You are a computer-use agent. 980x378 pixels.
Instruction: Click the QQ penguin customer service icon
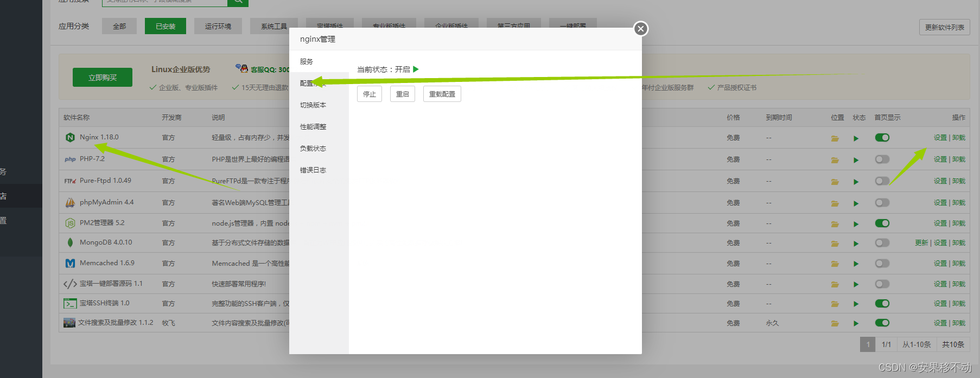242,68
